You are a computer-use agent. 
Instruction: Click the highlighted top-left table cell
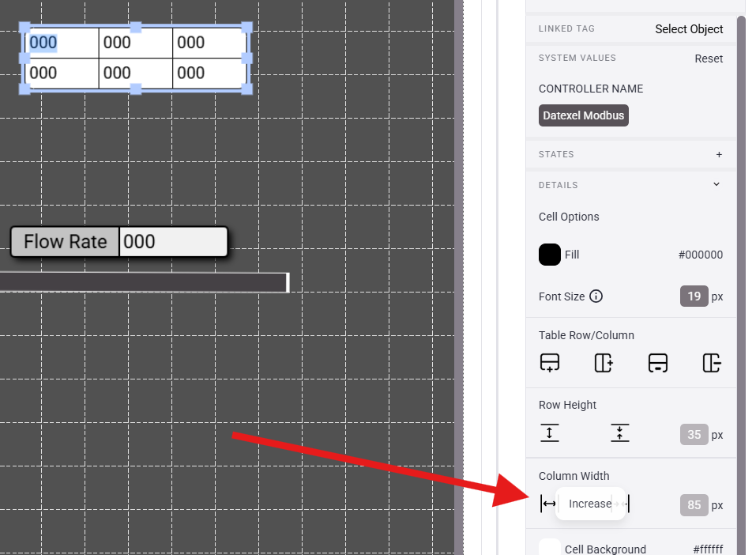tap(62, 43)
